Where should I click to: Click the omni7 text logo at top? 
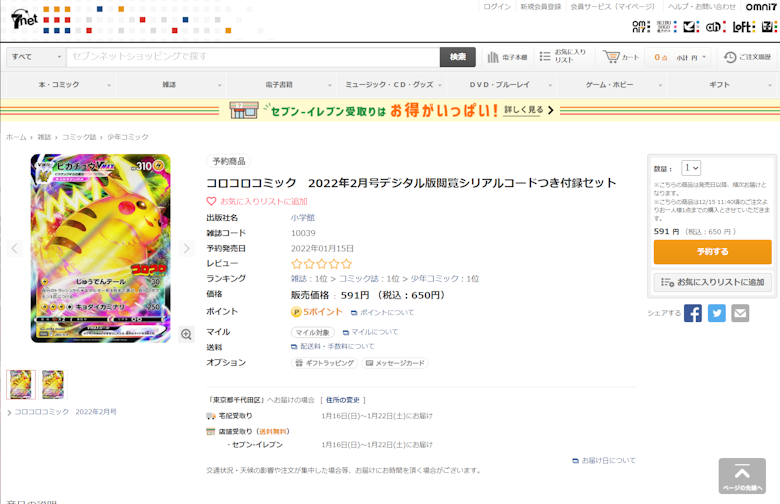point(761,6)
